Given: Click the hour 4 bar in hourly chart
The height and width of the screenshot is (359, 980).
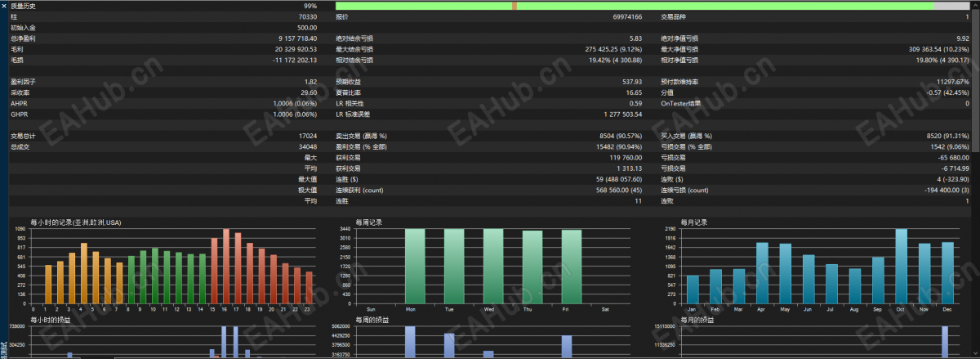Looking at the screenshot, I should (x=83, y=274).
